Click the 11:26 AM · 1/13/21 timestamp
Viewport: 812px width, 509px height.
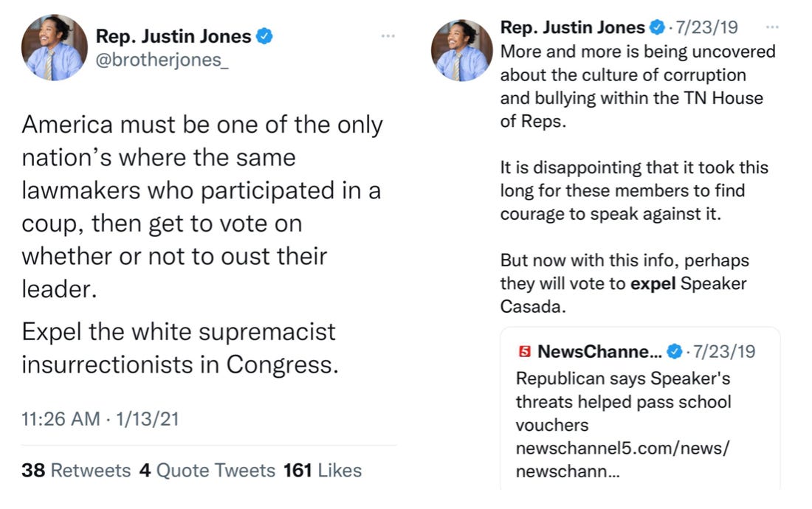click(100, 419)
